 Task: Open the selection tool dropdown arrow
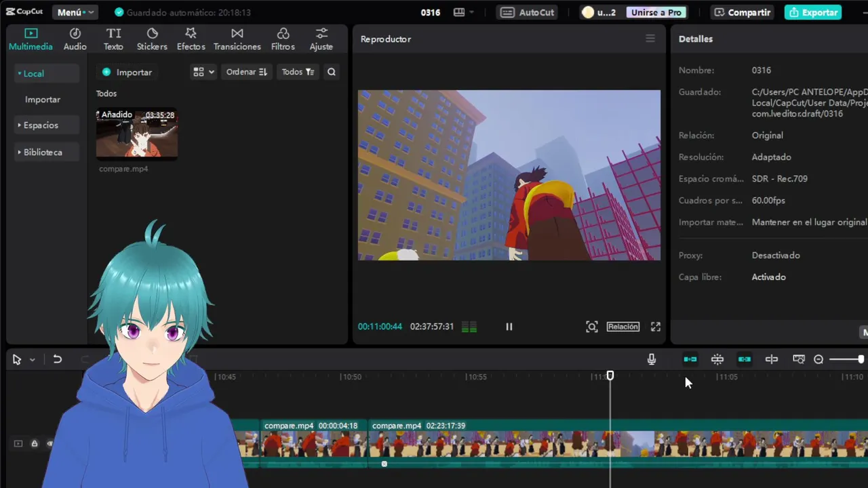[32, 360]
